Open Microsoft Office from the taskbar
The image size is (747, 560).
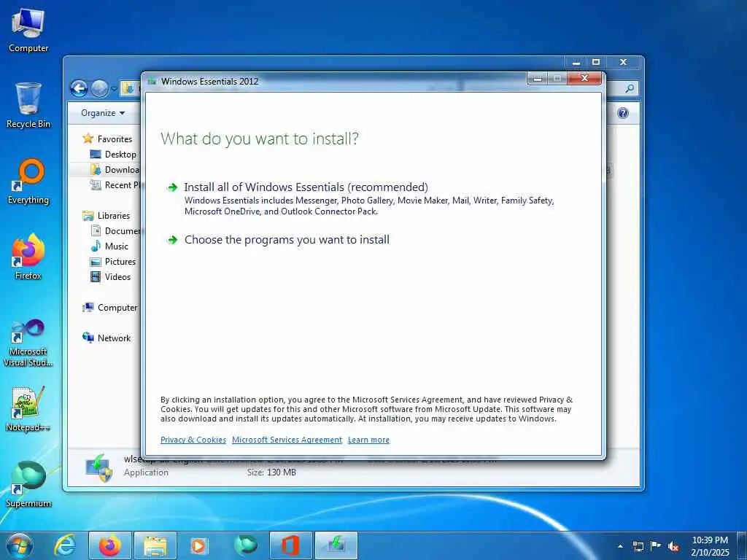(x=290, y=545)
